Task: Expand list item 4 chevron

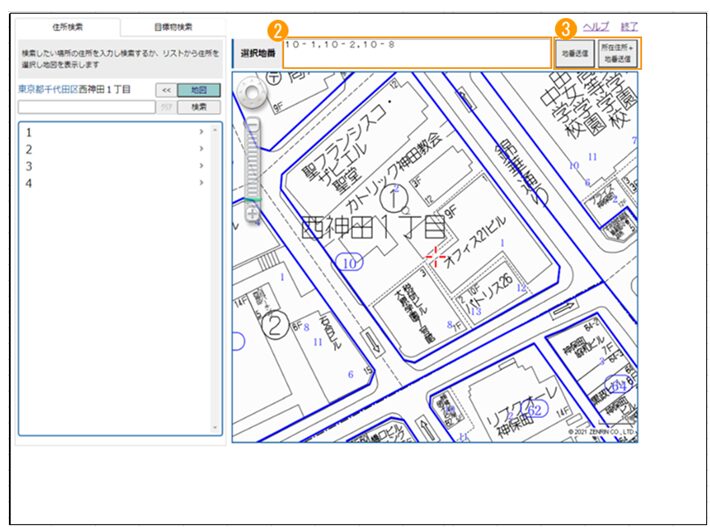Action: click(x=201, y=183)
